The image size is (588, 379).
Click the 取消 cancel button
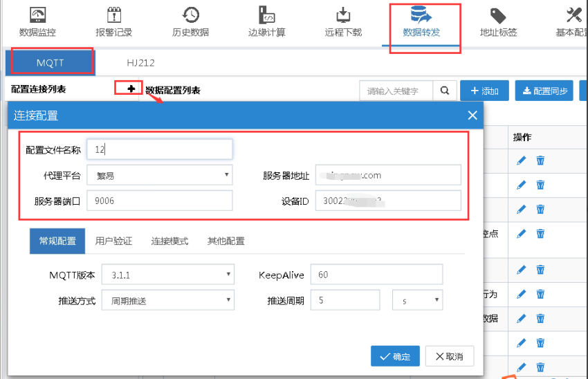[450, 356]
